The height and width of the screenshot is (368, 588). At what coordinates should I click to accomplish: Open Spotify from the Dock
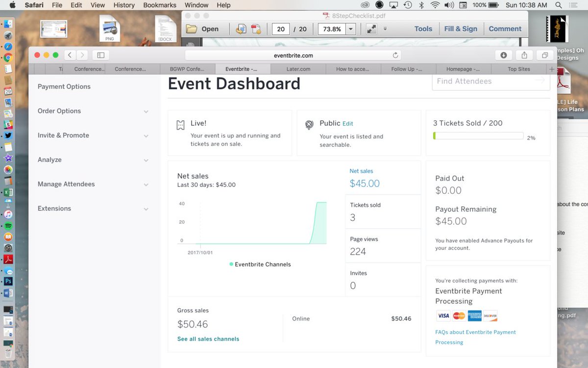8,226
